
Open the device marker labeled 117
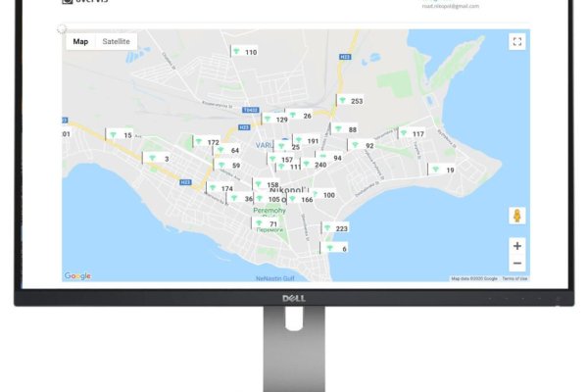(412, 133)
